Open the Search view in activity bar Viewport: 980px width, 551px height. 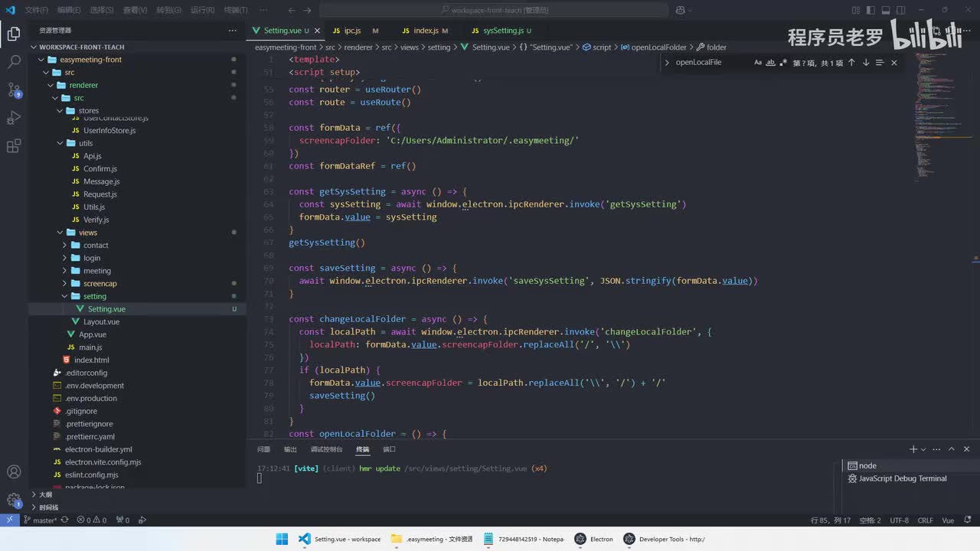tap(14, 62)
